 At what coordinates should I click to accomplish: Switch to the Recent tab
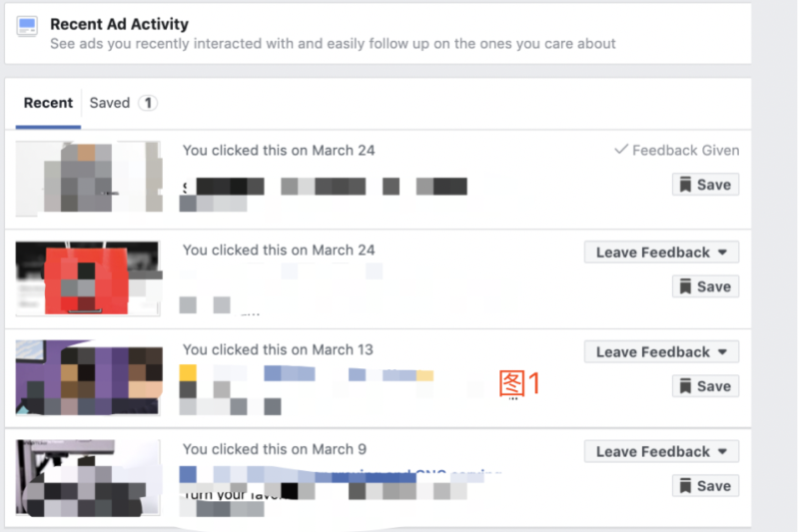(48, 103)
